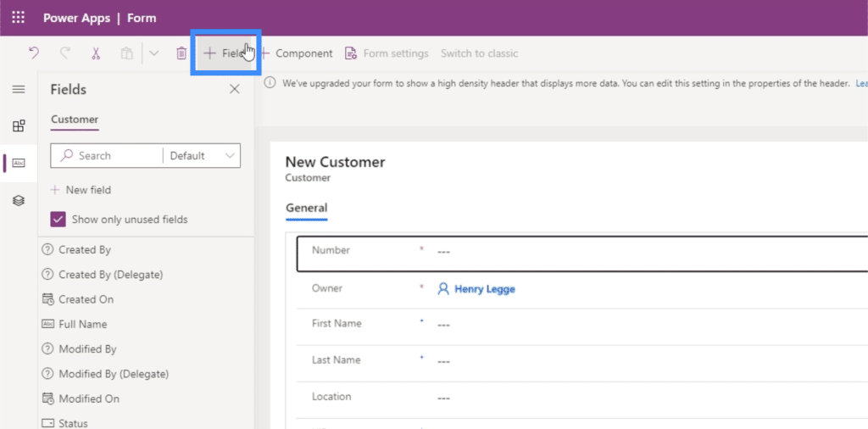Open Form settings
The image size is (868, 429).
tap(387, 53)
